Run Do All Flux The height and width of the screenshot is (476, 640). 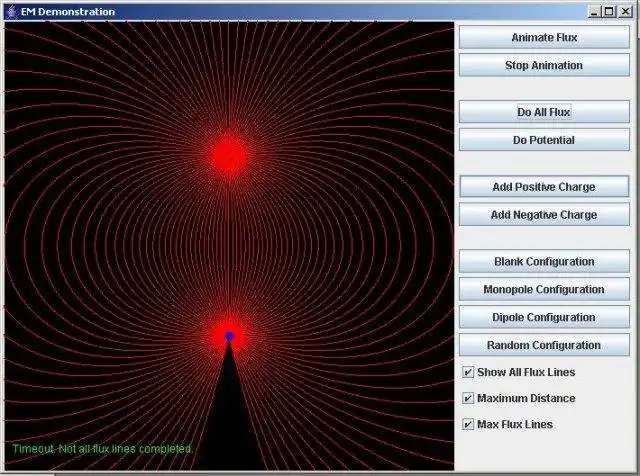pyautogui.click(x=544, y=112)
